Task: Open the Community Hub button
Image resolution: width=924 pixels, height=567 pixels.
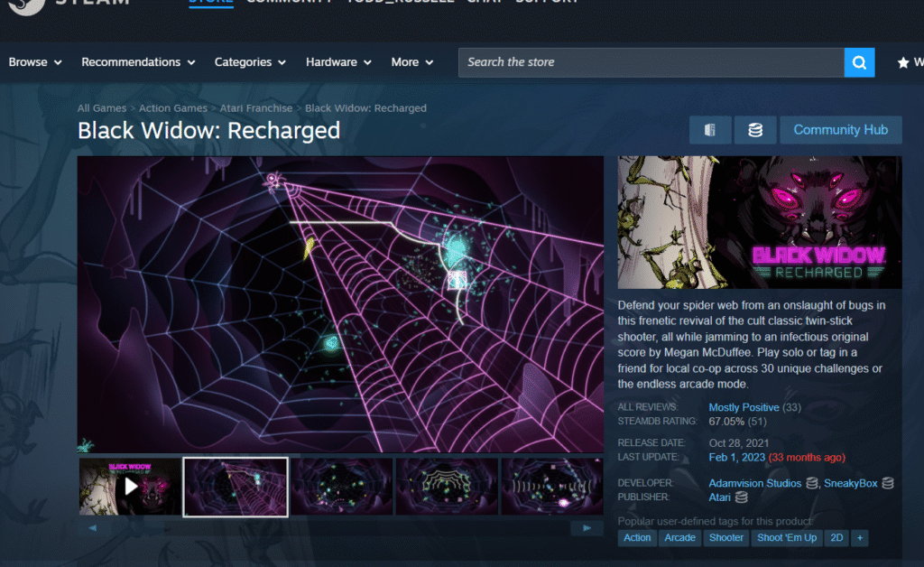Action: 840,130
